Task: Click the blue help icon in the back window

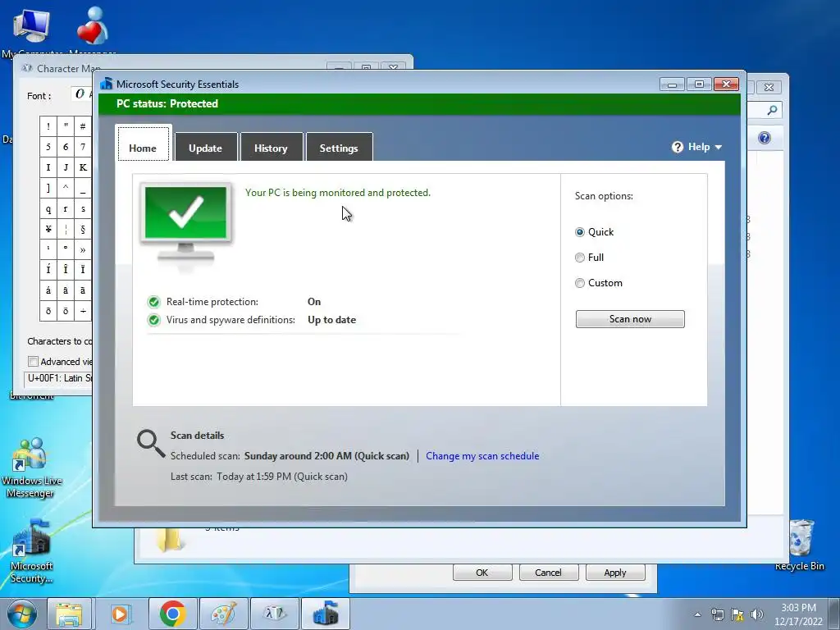Action: 765,138
